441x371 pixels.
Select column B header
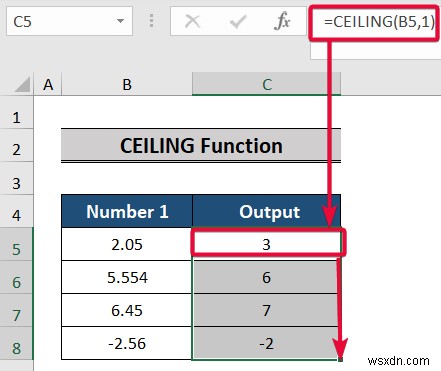127,85
